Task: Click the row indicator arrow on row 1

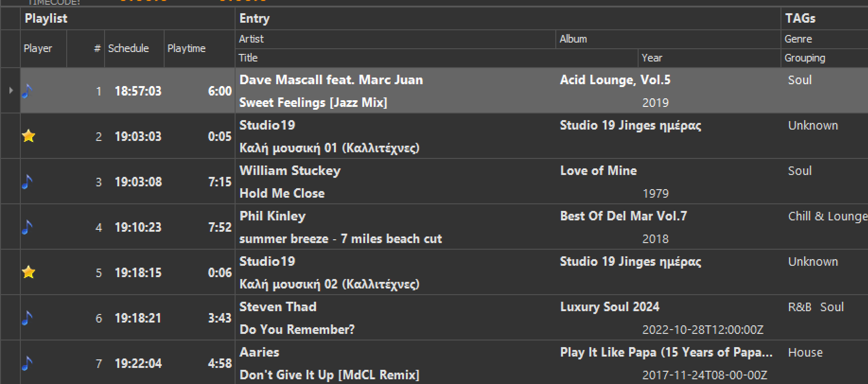Action: (x=11, y=90)
